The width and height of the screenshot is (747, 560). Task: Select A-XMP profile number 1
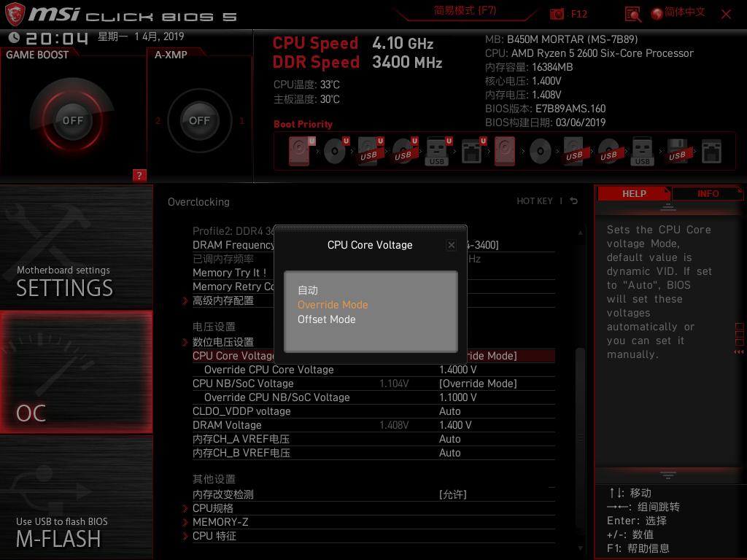click(241, 121)
